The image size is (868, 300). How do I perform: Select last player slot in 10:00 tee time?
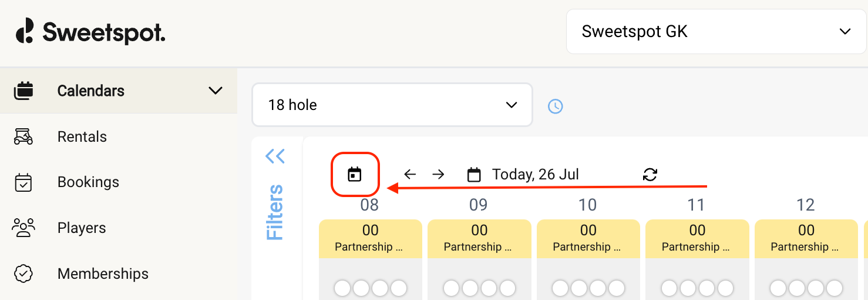(x=617, y=288)
